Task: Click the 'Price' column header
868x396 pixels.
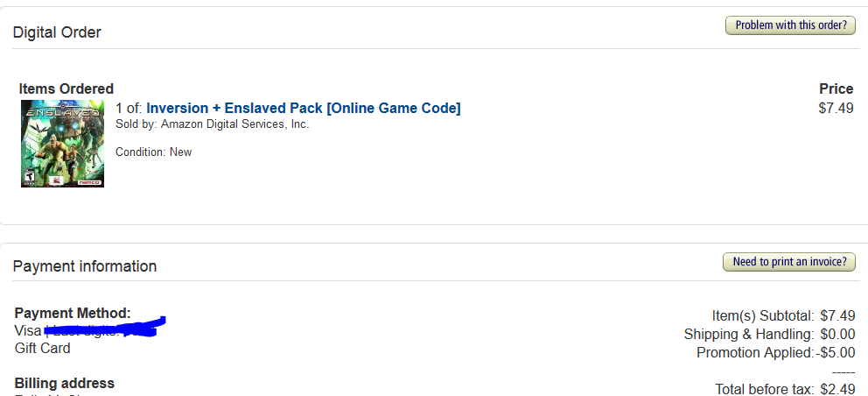Action: [x=836, y=88]
